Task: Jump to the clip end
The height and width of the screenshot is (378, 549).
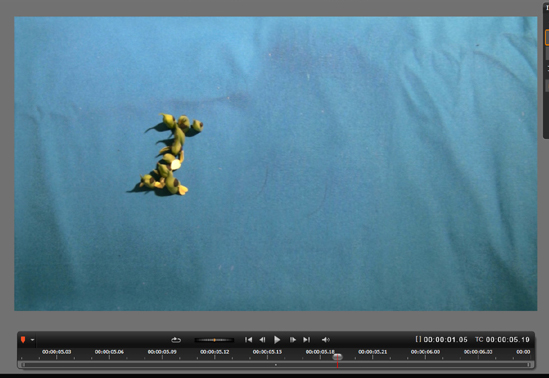Action: pos(306,340)
